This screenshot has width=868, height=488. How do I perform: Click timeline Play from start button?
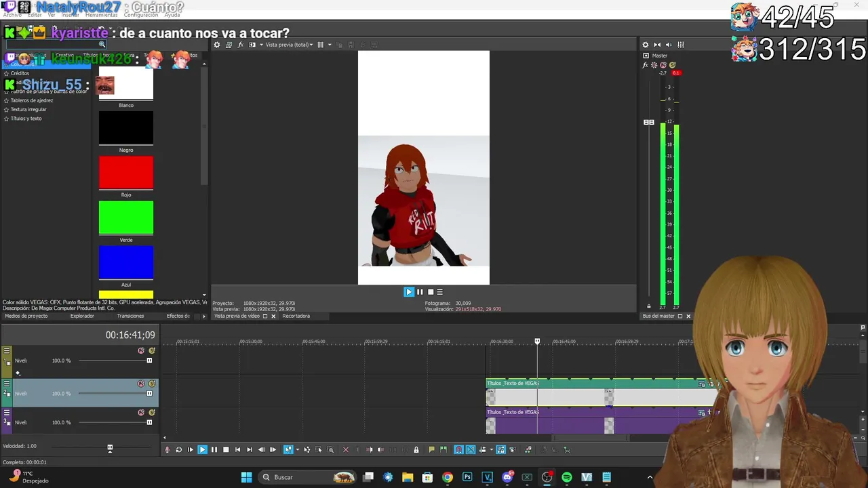(x=191, y=449)
